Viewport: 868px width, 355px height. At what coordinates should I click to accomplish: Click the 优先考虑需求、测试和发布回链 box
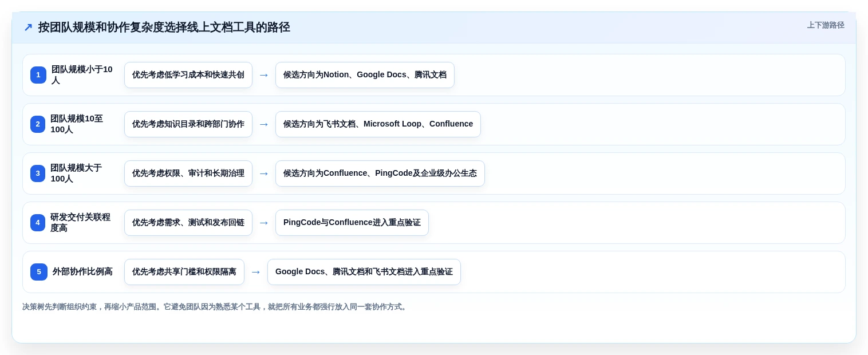tap(188, 223)
